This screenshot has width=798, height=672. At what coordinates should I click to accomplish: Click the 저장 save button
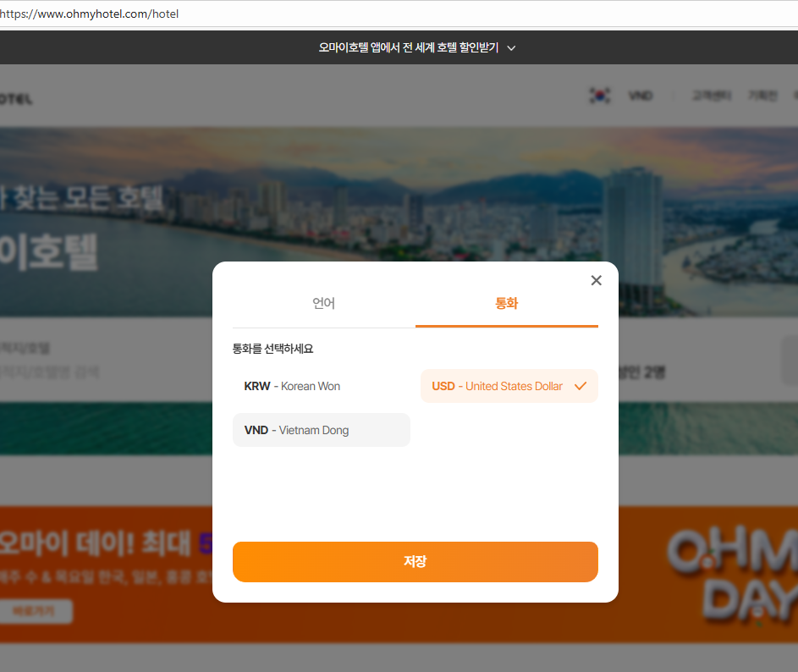pos(416,561)
